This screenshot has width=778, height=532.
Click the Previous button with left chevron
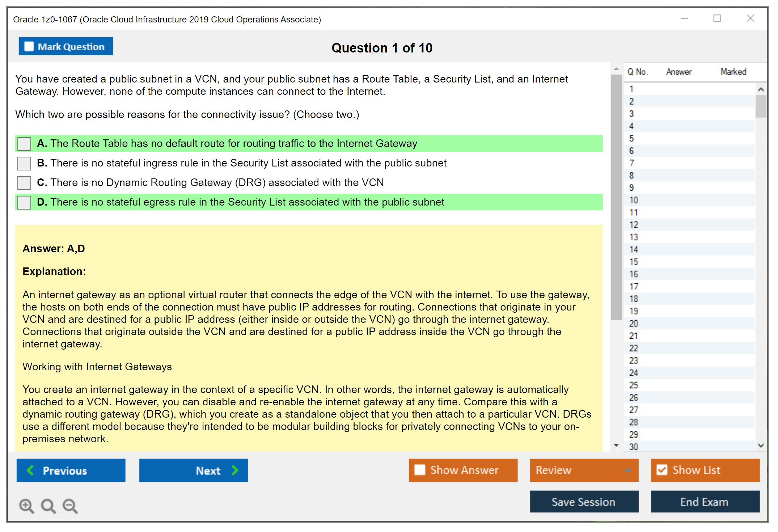71,470
